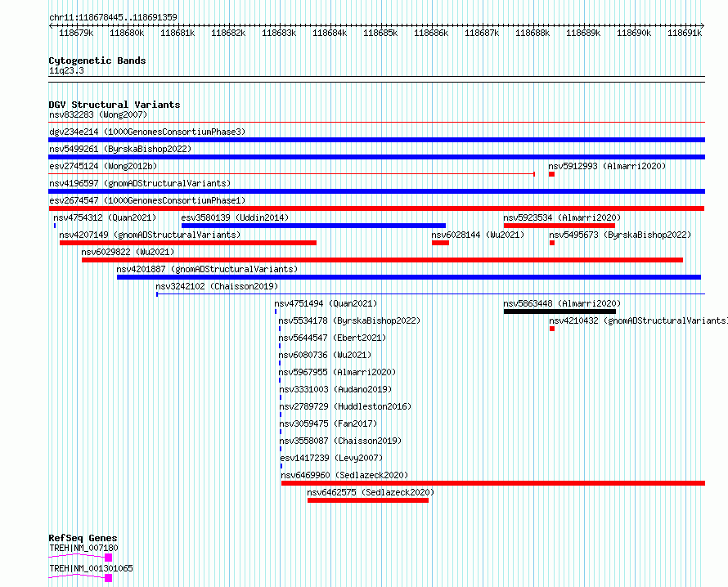728x587 pixels.
Task: Click the nsv6080736 (Wu2021) label
Action: 325,355
